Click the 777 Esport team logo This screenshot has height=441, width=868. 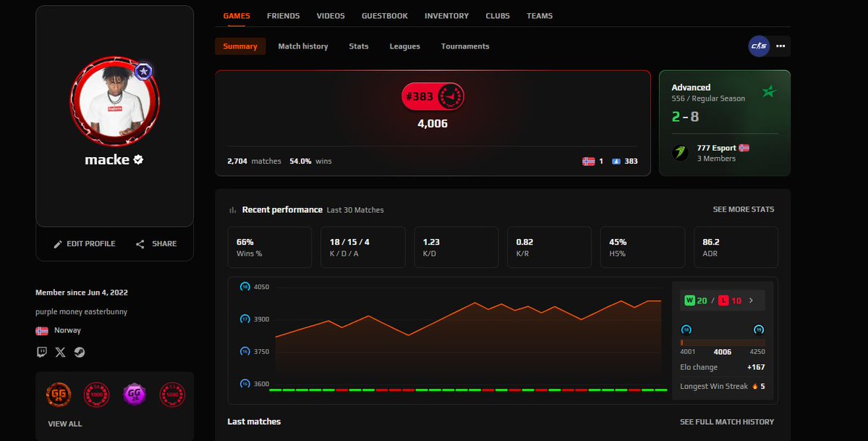click(x=680, y=153)
